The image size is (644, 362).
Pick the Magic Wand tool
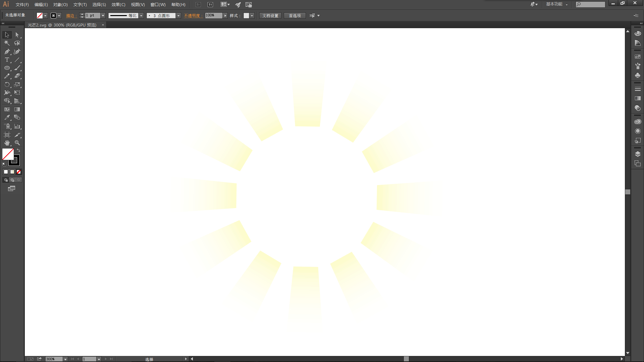(x=7, y=43)
